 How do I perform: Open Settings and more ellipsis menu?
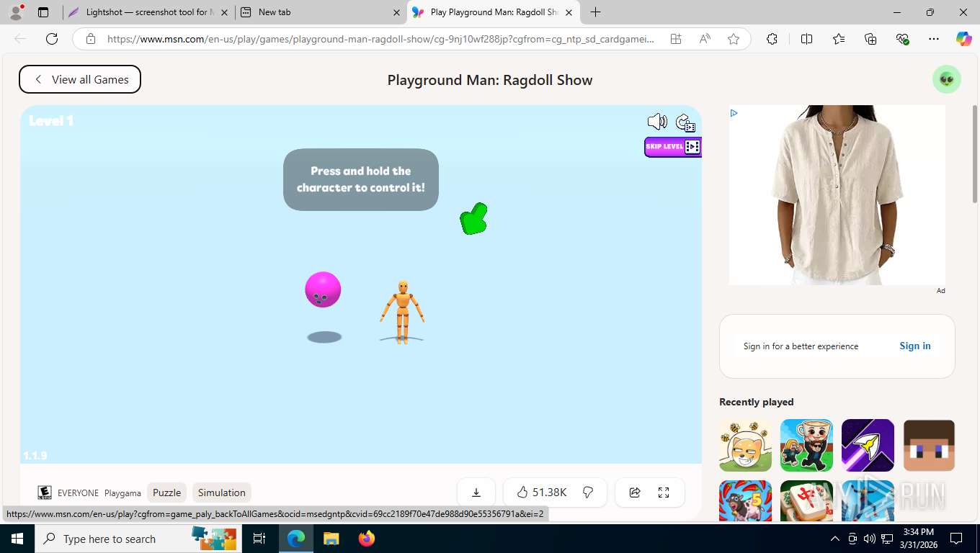[x=934, y=39]
